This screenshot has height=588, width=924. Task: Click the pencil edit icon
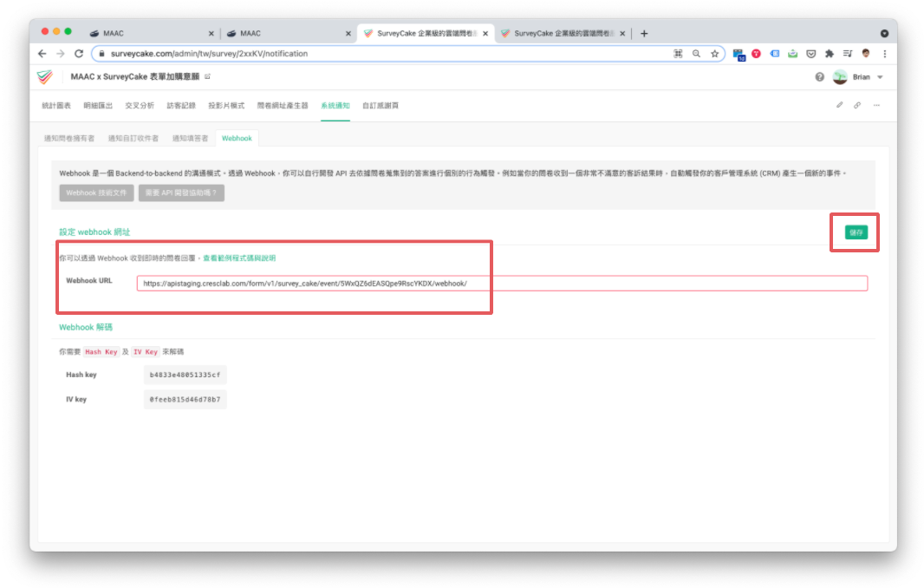pyautogui.click(x=839, y=105)
